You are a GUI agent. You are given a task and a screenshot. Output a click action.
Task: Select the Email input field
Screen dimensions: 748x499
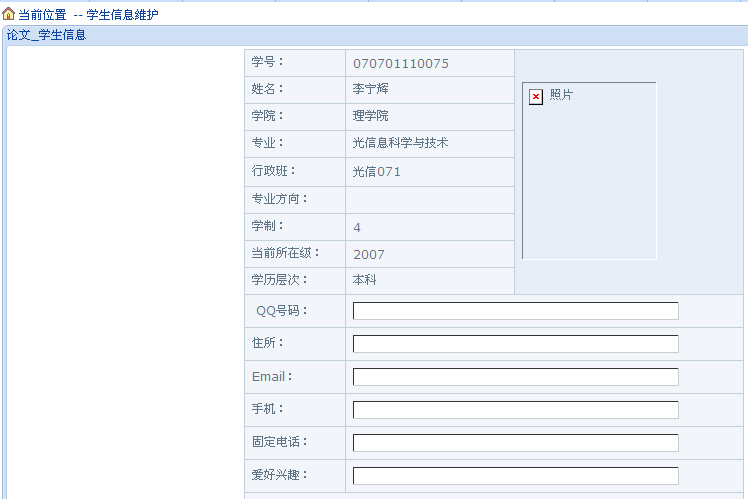(x=515, y=377)
